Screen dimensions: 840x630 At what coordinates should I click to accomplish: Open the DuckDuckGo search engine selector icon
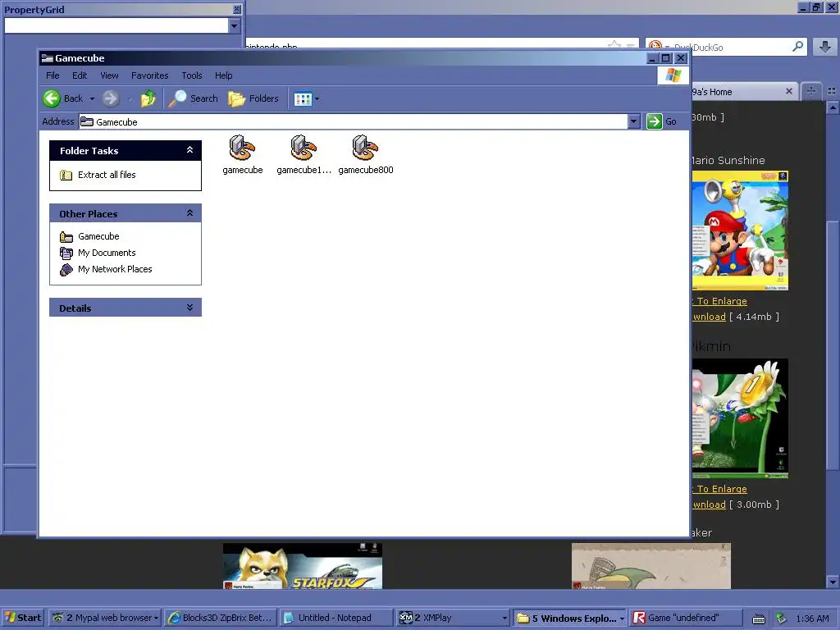[x=657, y=47]
